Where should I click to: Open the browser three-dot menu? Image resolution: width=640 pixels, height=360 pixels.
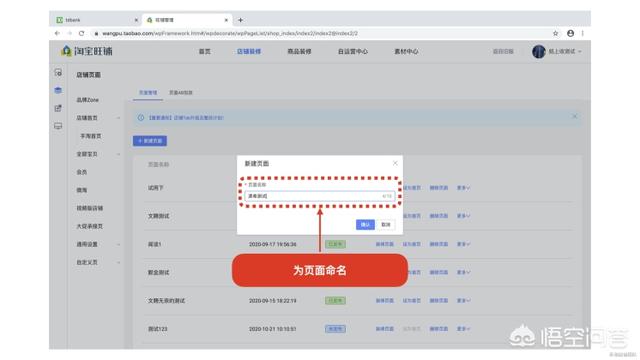point(582,33)
